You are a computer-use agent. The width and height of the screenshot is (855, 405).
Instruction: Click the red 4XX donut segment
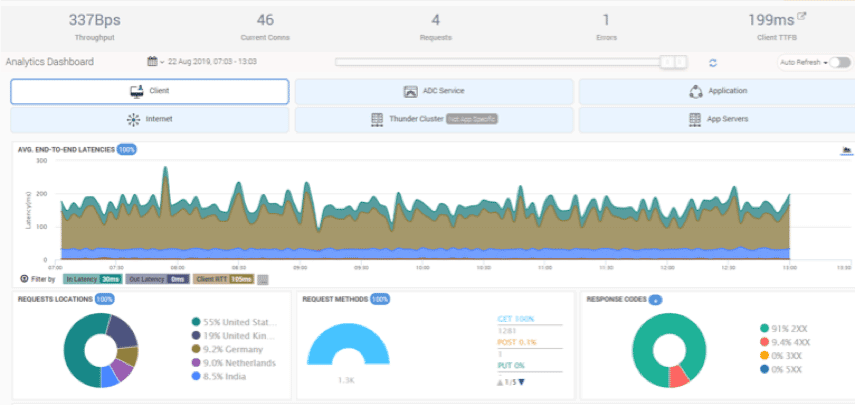coord(679,376)
